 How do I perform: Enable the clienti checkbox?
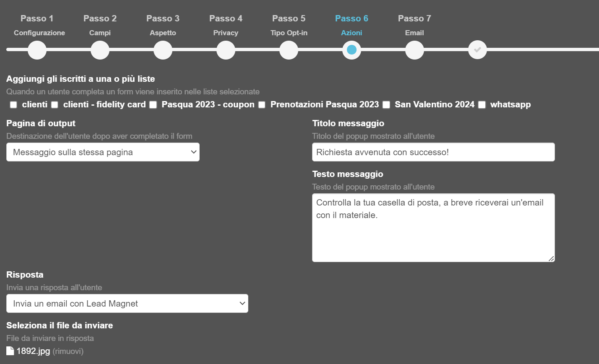(13, 104)
